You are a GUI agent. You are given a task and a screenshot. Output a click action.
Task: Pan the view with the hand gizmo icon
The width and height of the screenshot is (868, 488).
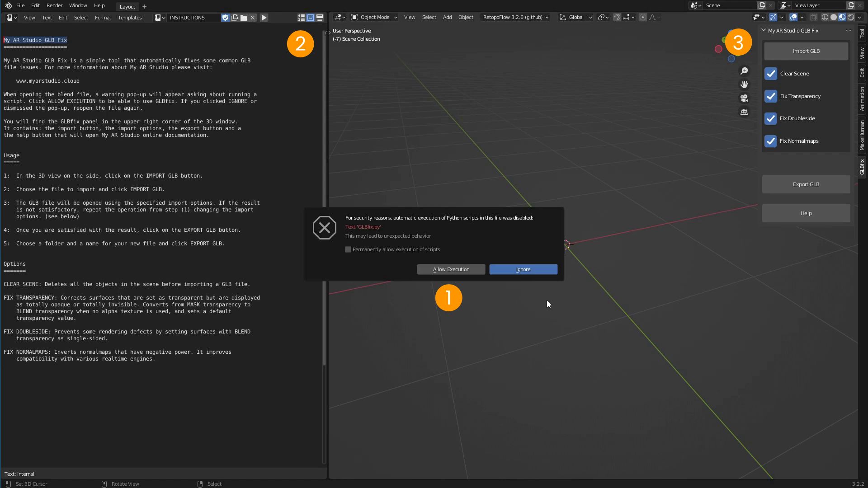744,84
